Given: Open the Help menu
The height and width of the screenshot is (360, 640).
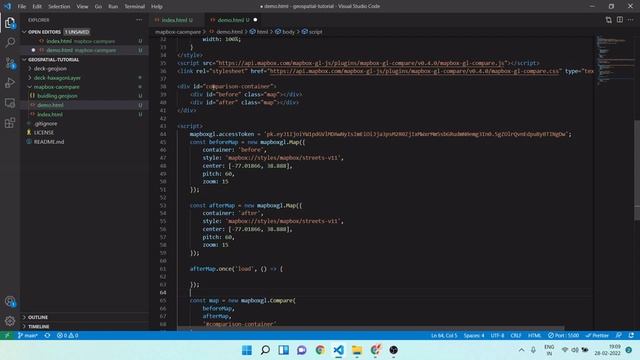Looking at the screenshot, I should (157, 7).
